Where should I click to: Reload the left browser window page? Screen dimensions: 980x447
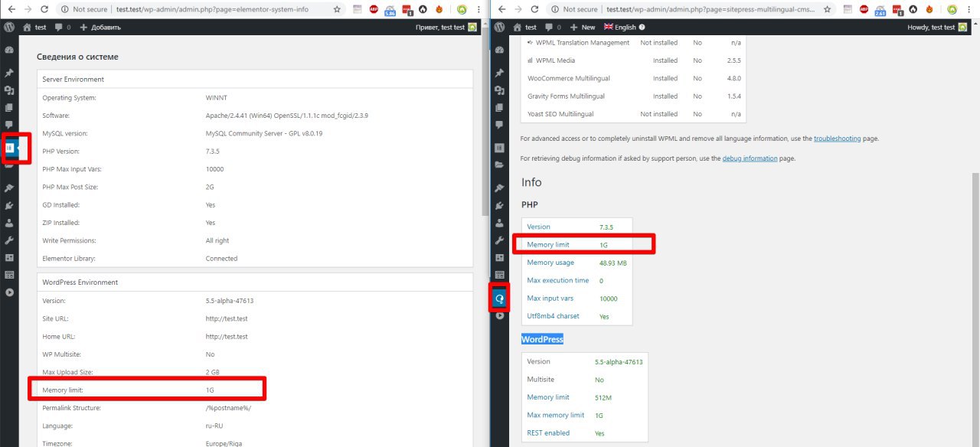(x=44, y=9)
